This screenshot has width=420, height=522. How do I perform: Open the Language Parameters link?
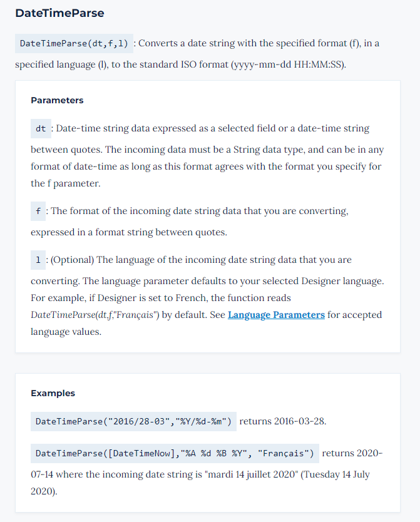[x=276, y=314]
